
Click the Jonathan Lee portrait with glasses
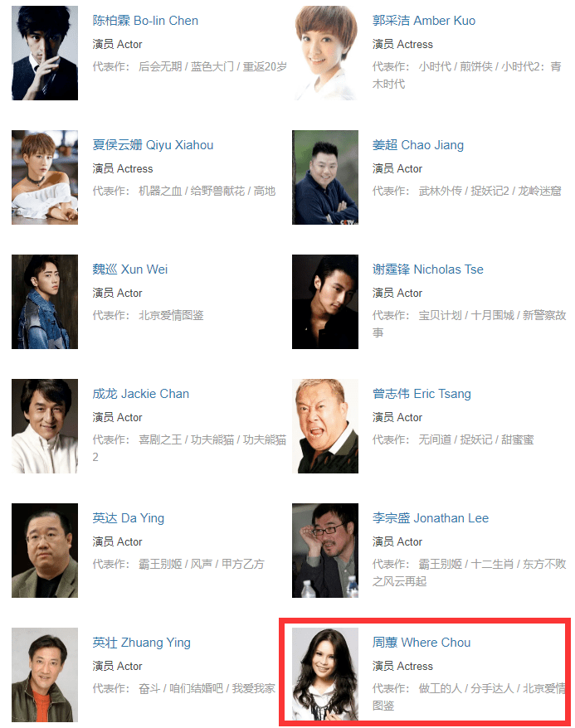(325, 551)
